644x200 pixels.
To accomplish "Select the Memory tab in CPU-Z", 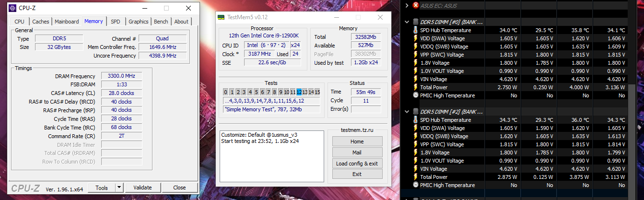I will click(x=94, y=21).
